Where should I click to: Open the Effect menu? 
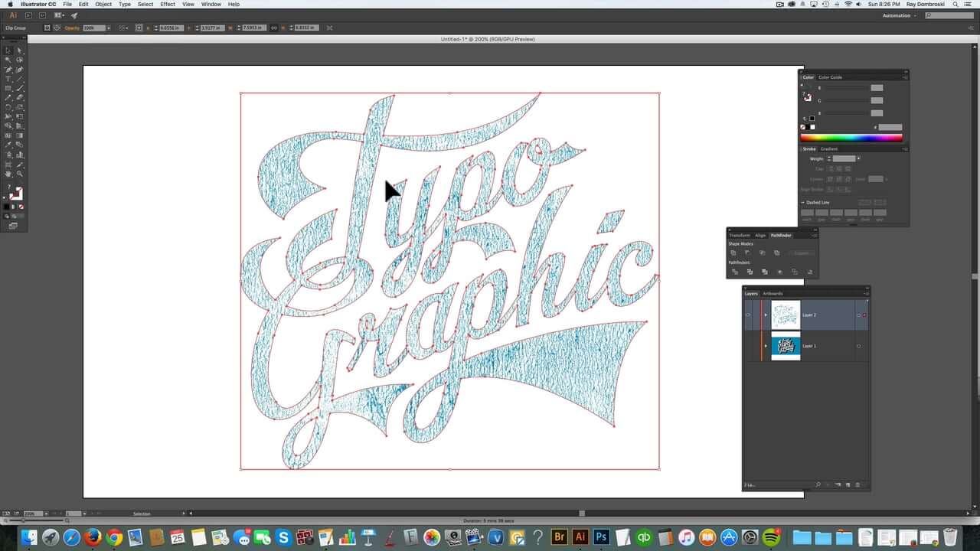(x=168, y=4)
